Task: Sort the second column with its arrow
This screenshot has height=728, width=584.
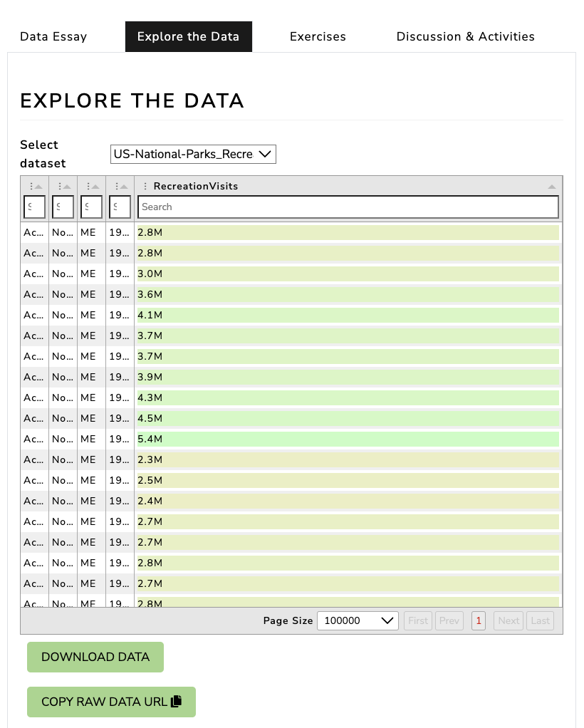Action: (68, 187)
